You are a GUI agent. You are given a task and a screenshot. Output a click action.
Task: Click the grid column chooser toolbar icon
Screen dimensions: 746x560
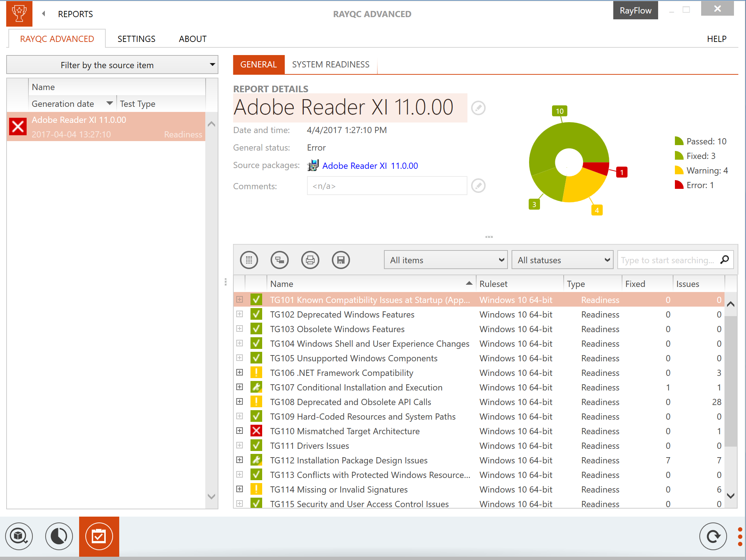click(x=249, y=260)
